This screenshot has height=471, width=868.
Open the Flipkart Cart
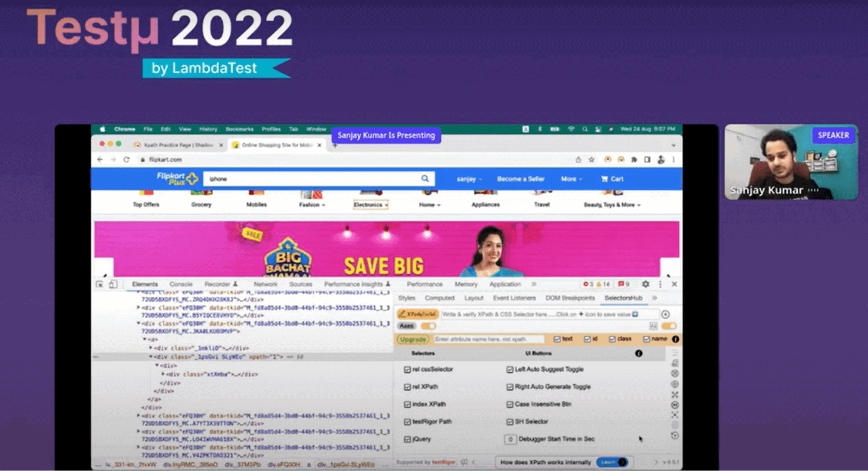tap(612, 179)
